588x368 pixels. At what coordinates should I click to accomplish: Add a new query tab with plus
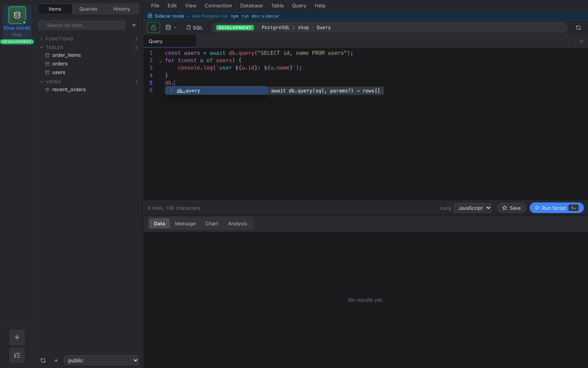point(582,41)
